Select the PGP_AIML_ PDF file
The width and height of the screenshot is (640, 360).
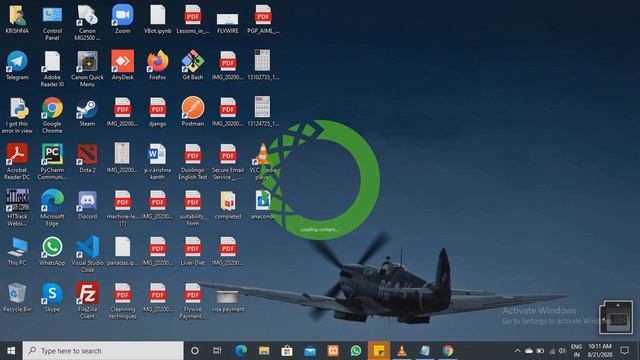[263, 19]
